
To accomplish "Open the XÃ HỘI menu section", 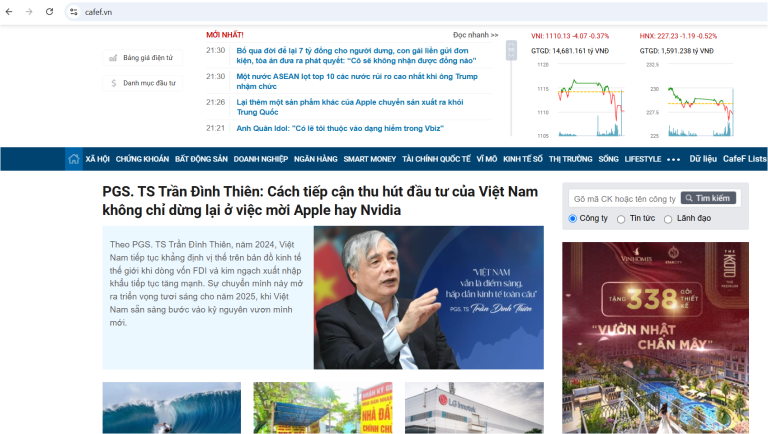I will point(97,159).
